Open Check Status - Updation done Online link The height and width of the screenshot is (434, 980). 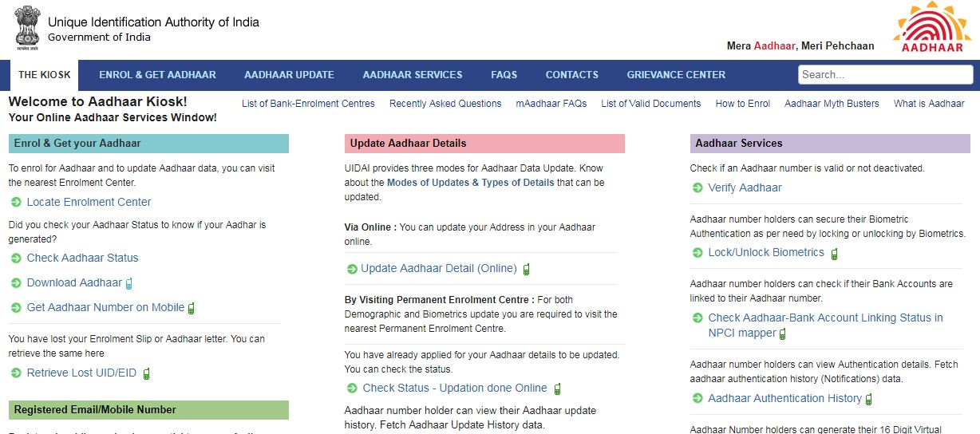click(x=455, y=389)
